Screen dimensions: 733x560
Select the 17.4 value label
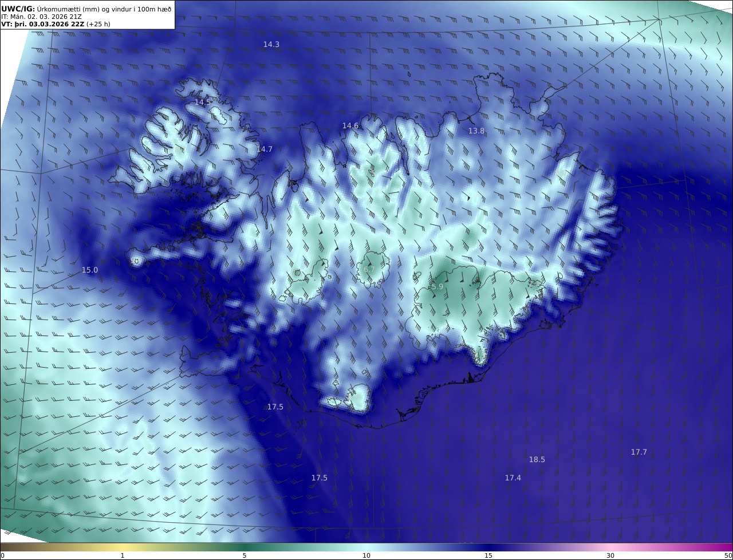[x=513, y=478]
